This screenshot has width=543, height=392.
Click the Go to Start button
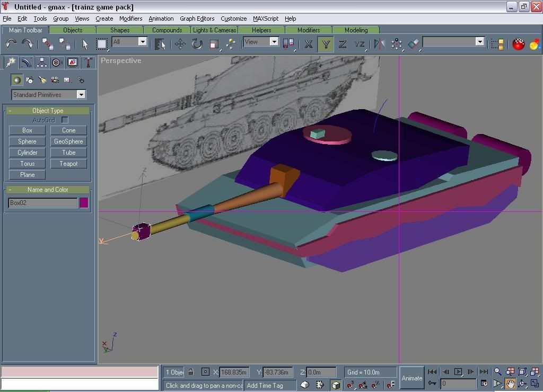pos(432,371)
